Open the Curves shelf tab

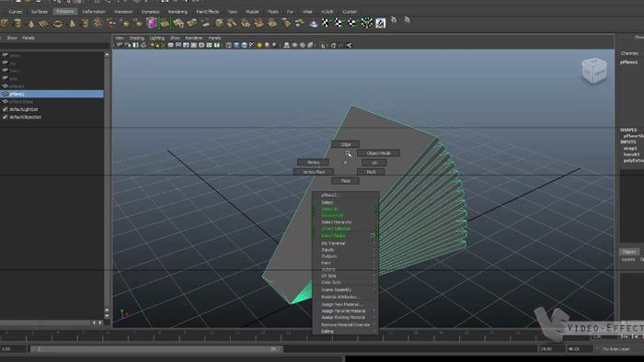pyautogui.click(x=16, y=11)
